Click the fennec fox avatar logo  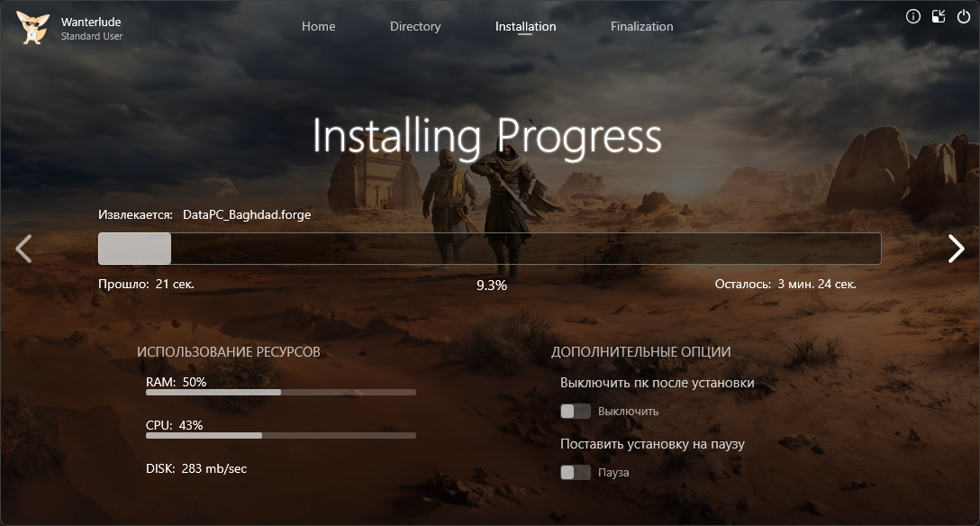coord(33,28)
